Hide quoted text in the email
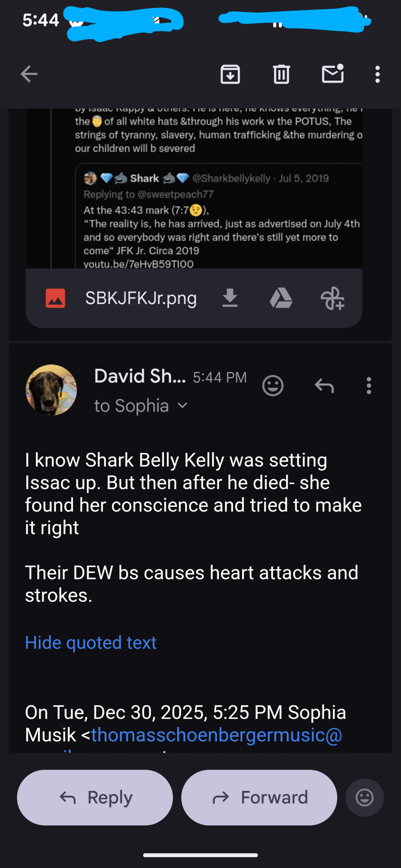This screenshot has width=401, height=868. pyautogui.click(x=91, y=643)
